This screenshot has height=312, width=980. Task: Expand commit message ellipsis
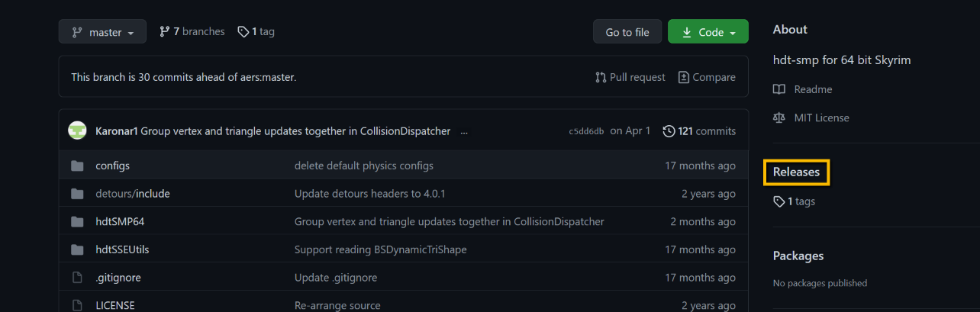coord(464,131)
